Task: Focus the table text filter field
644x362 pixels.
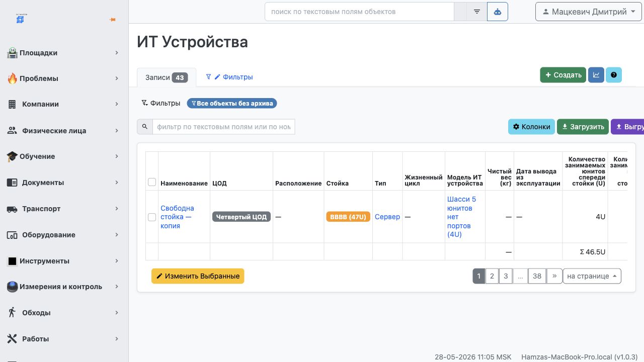Action: (223, 127)
